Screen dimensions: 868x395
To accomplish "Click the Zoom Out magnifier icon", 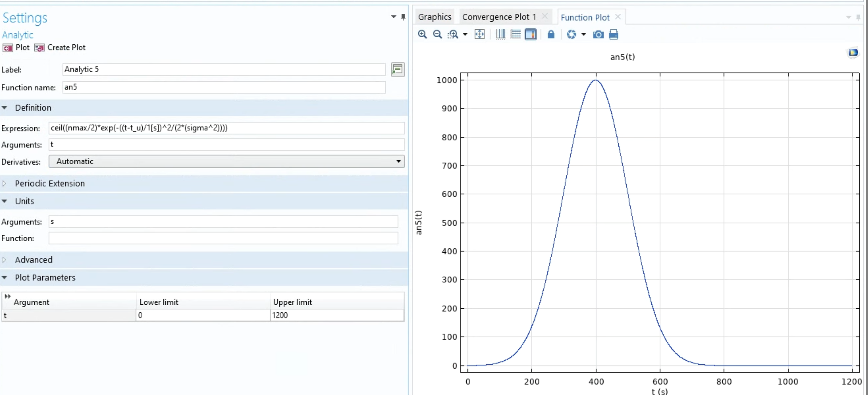I will (x=437, y=34).
